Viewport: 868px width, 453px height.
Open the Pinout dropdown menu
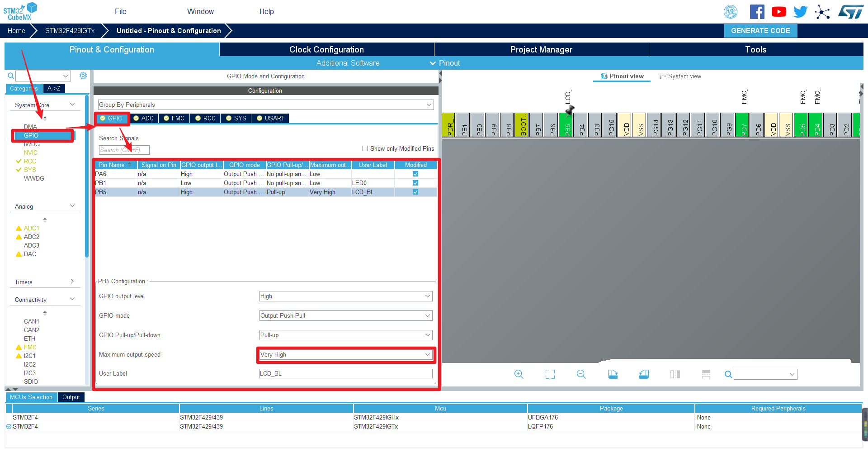pyautogui.click(x=445, y=63)
